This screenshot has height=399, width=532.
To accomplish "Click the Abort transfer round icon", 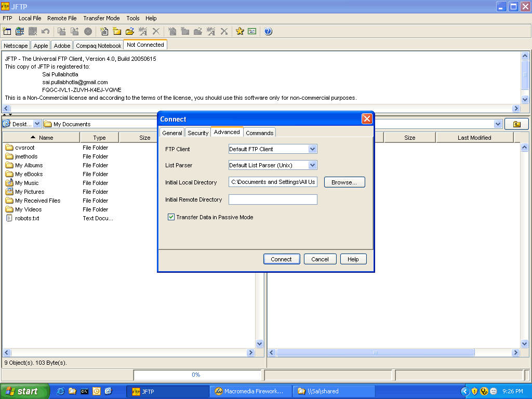I will pos(88,32).
